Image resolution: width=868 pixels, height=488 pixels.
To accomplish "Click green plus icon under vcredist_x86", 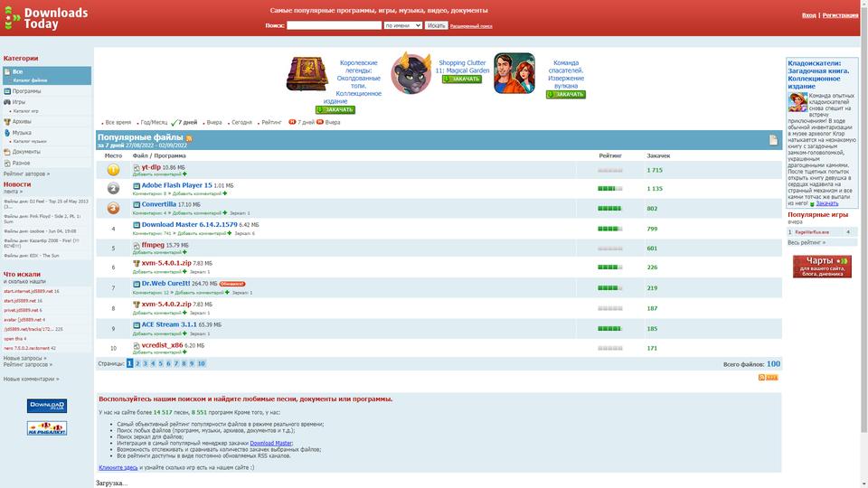I will pyautogui.click(x=184, y=352).
